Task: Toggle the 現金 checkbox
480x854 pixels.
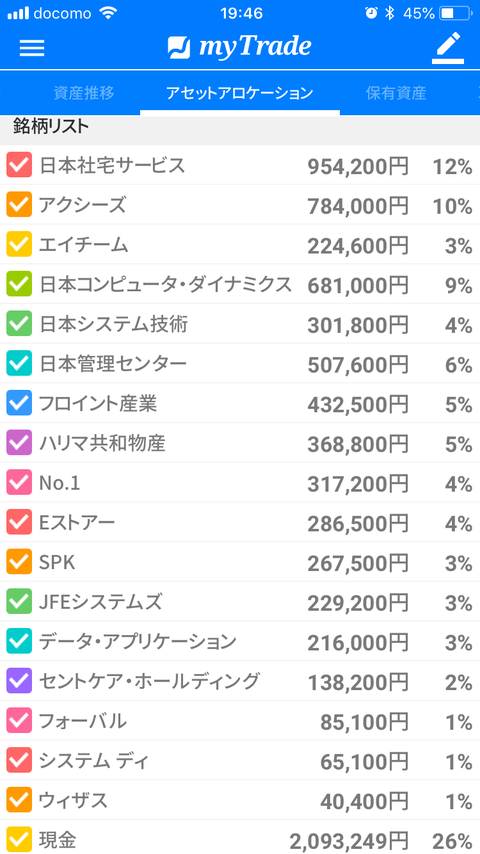Action: pos(19,840)
